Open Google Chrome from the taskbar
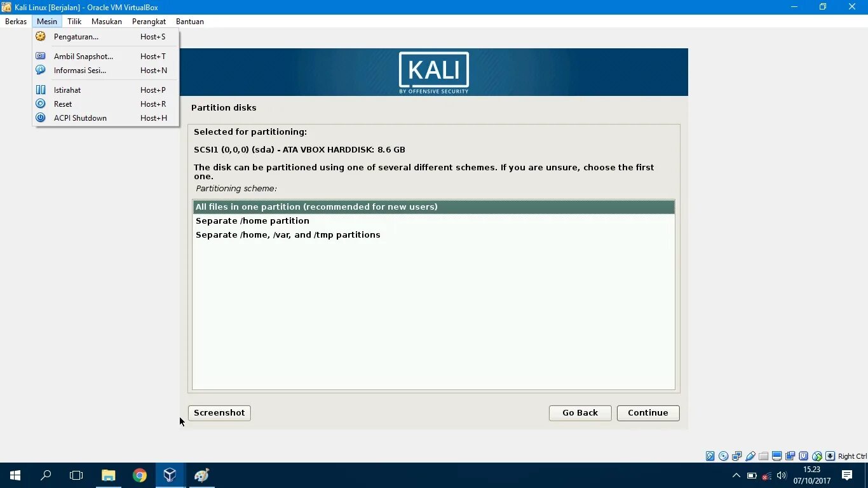The height and width of the screenshot is (488, 868). click(x=139, y=475)
